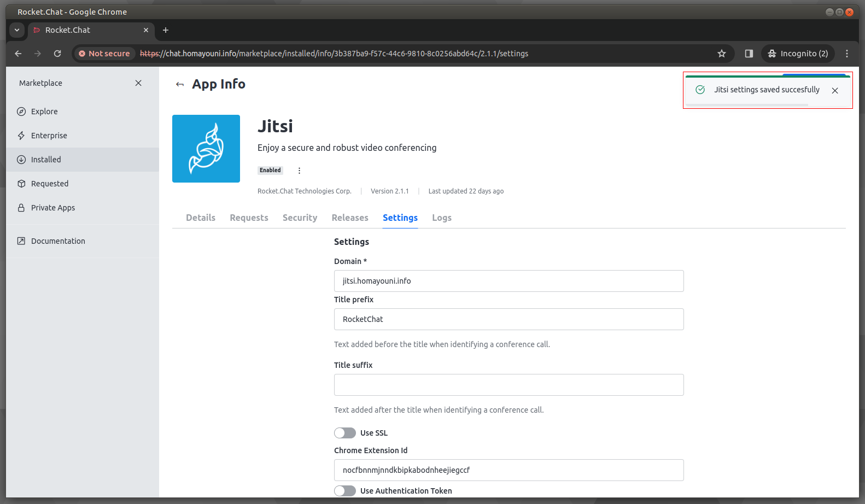The height and width of the screenshot is (504, 865).
Task: Click the Enabled status badge
Action: [270, 171]
